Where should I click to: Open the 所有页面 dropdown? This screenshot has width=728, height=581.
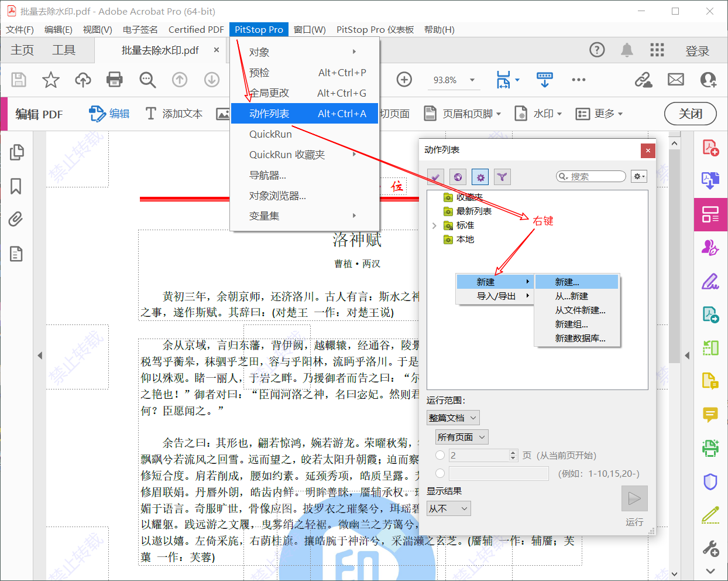pyautogui.click(x=462, y=437)
